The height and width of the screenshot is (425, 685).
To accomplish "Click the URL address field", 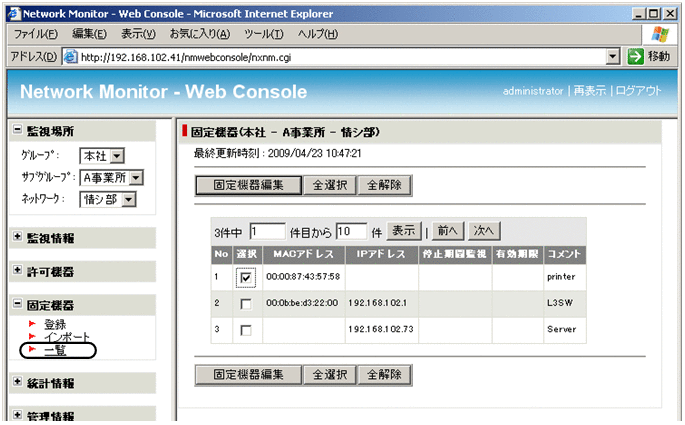I will click(342, 57).
